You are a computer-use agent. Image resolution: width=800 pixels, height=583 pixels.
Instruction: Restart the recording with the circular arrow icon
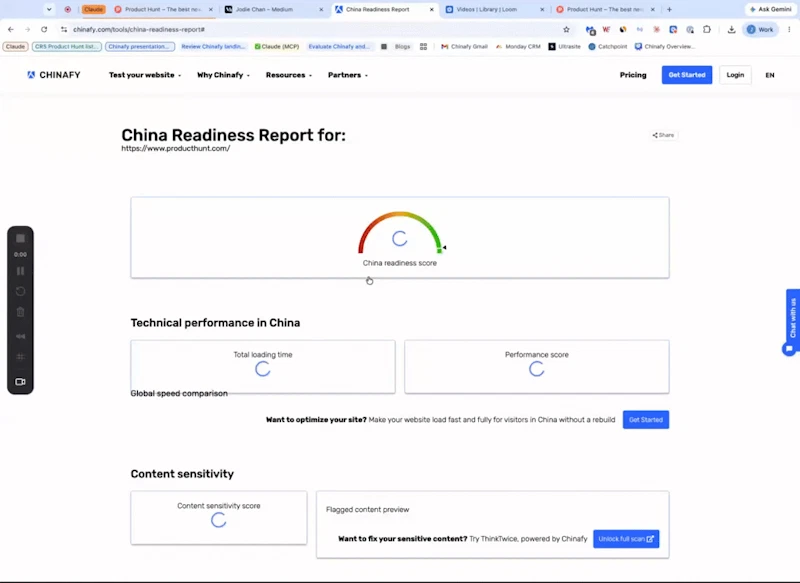coord(20,291)
